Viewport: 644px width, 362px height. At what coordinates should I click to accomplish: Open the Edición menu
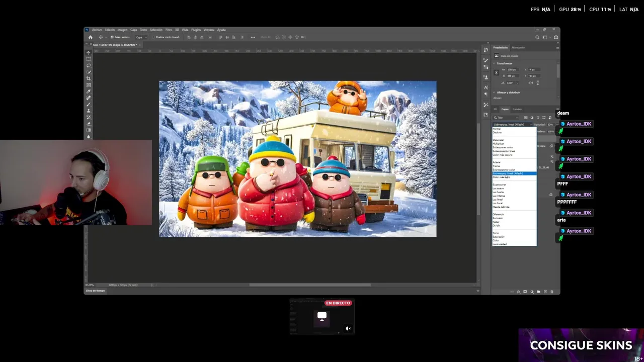110,30
